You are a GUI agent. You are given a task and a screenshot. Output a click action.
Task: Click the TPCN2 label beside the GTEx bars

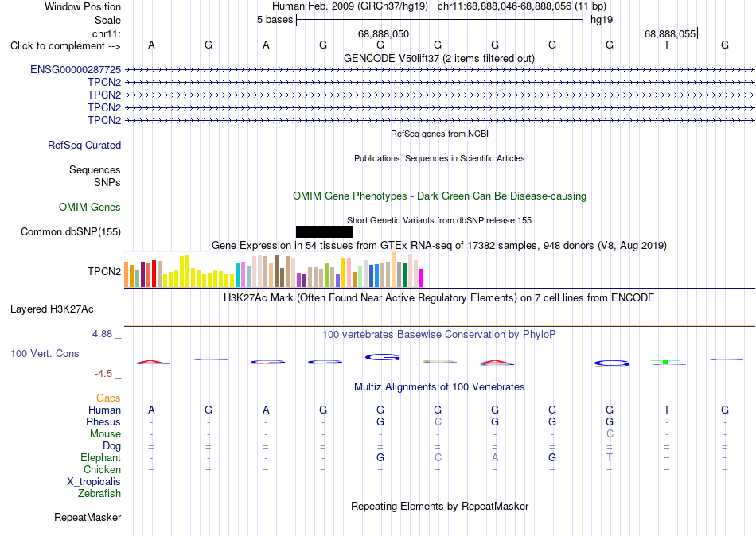[104, 271]
